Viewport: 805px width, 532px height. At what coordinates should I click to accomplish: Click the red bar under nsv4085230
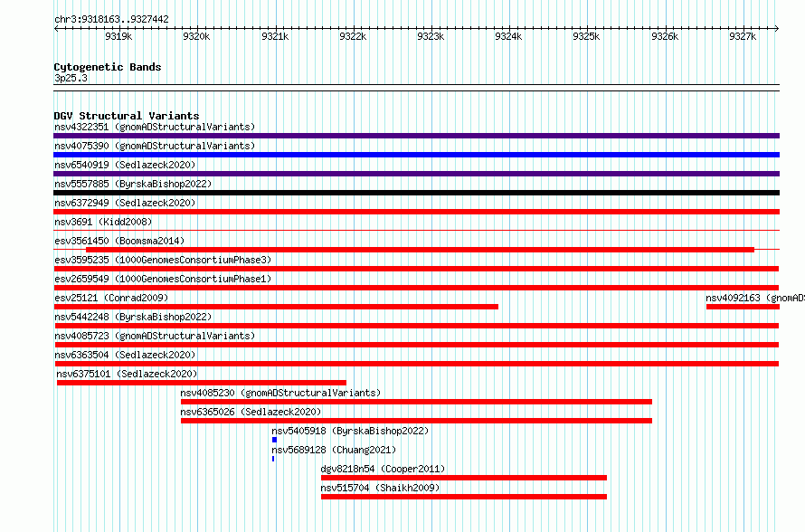pyautogui.click(x=416, y=402)
